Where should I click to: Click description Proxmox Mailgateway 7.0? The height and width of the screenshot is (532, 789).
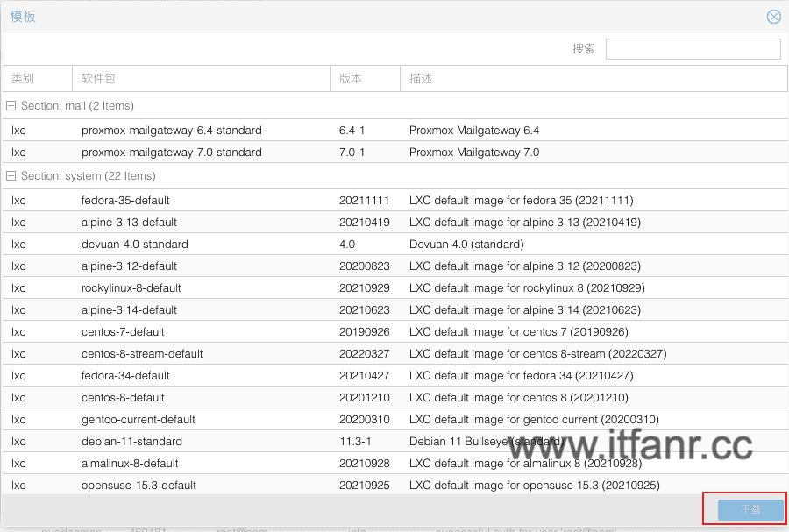click(474, 152)
